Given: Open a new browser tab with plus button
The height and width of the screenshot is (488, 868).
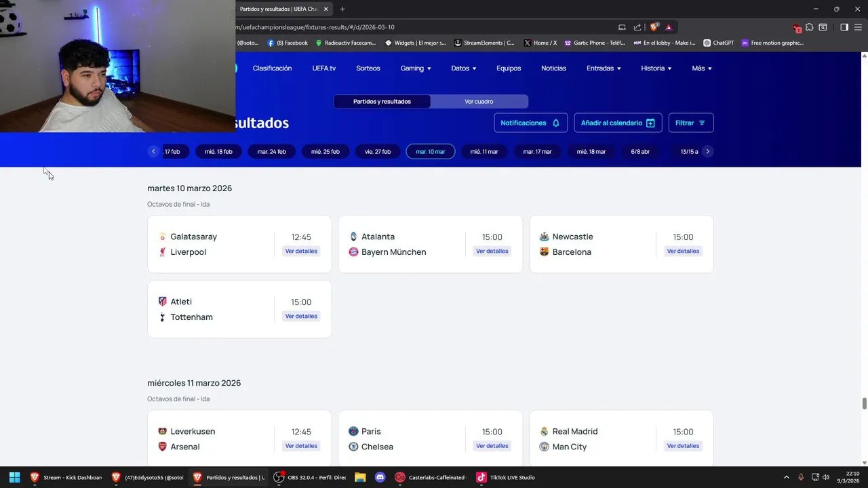Looking at the screenshot, I should tap(342, 9).
